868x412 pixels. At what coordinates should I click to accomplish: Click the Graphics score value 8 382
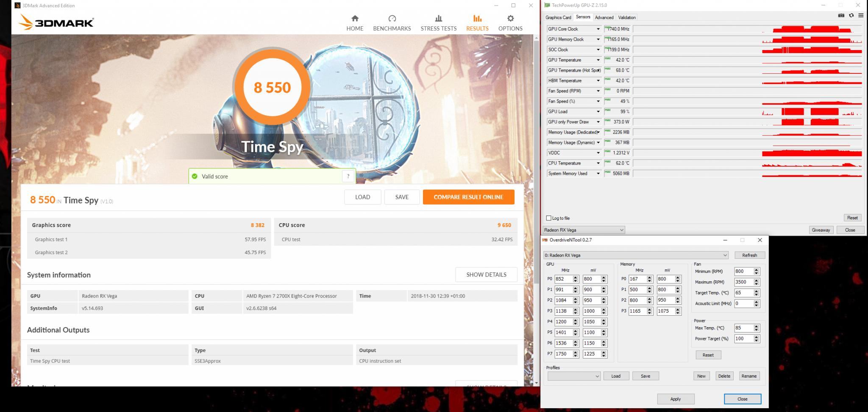click(x=257, y=225)
